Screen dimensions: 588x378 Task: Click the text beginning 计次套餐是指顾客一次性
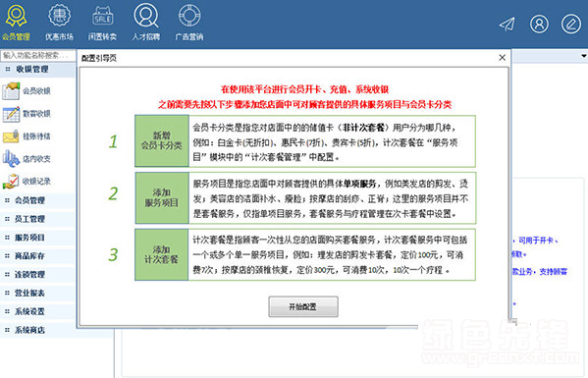[x=330, y=255]
